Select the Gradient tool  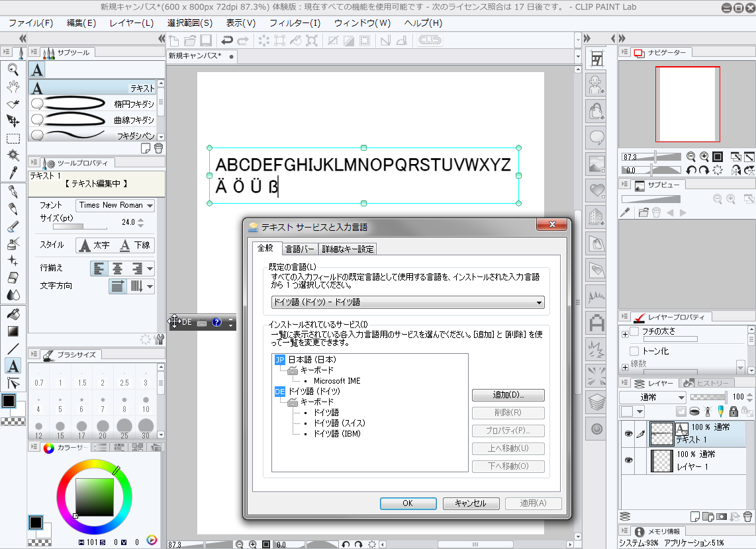point(13,331)
